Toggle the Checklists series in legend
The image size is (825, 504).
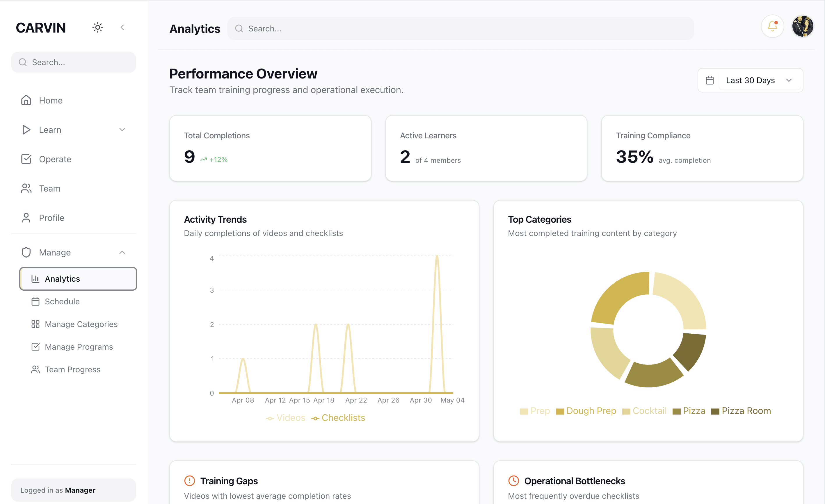pos(338,418)
